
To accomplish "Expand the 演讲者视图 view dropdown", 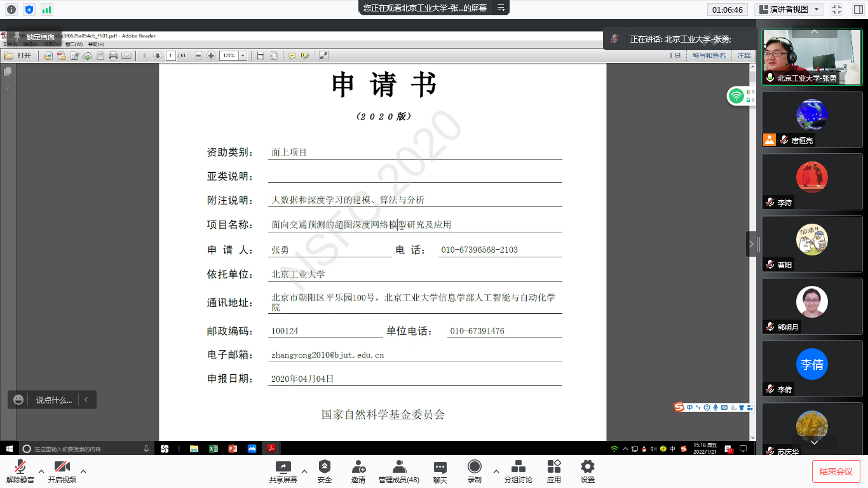I will point(789,10).
